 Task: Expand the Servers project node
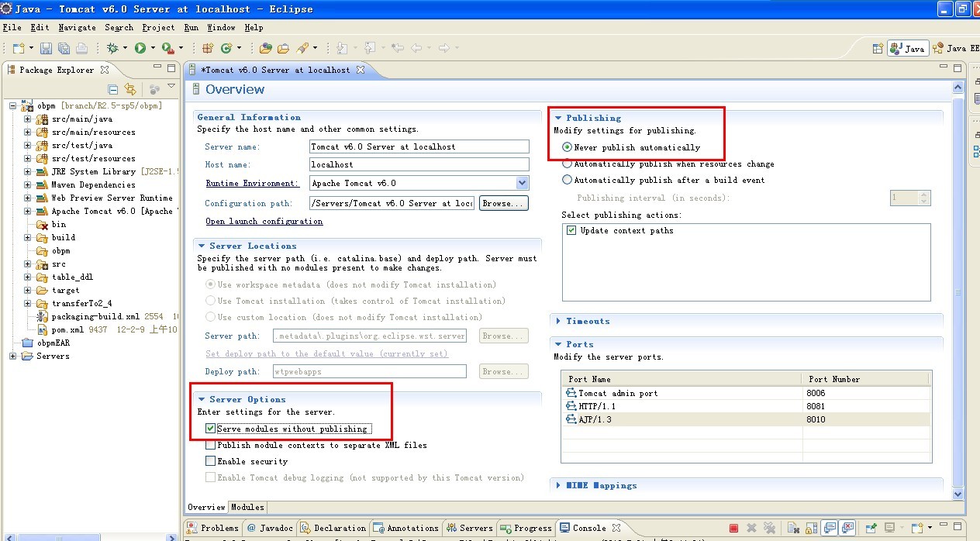pos(12,357)
